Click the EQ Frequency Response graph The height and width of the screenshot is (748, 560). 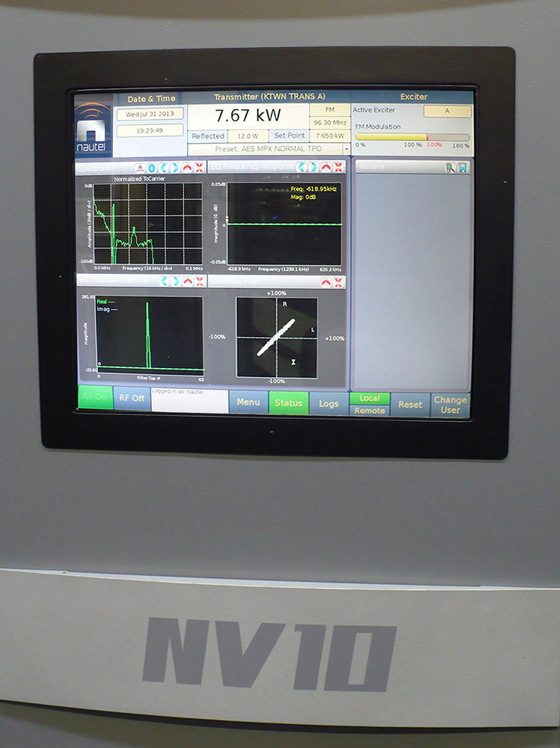click(284, 223)
